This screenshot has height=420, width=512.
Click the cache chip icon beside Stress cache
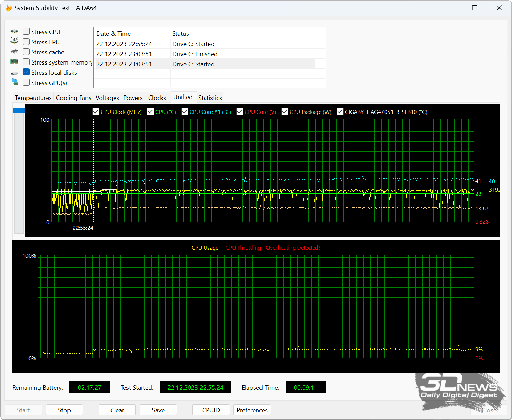pyautogui.click(x=15, y=52)
